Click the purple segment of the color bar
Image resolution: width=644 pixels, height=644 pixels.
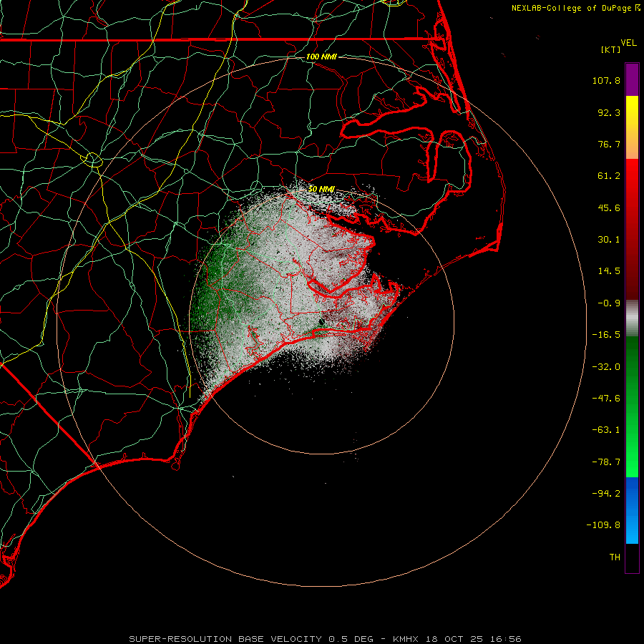[632, 79]
